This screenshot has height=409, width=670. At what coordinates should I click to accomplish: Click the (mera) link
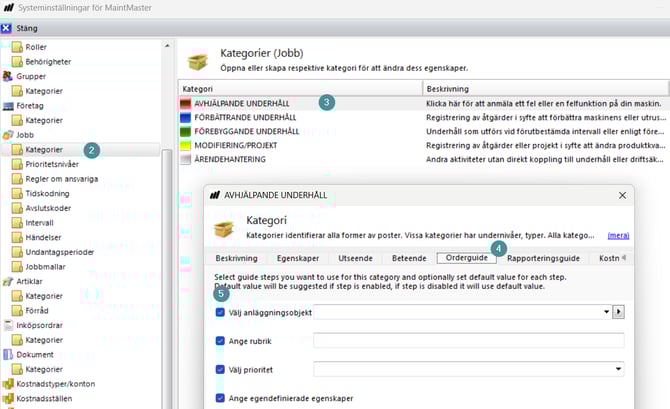pyautogui.click(x=619, y=235)
